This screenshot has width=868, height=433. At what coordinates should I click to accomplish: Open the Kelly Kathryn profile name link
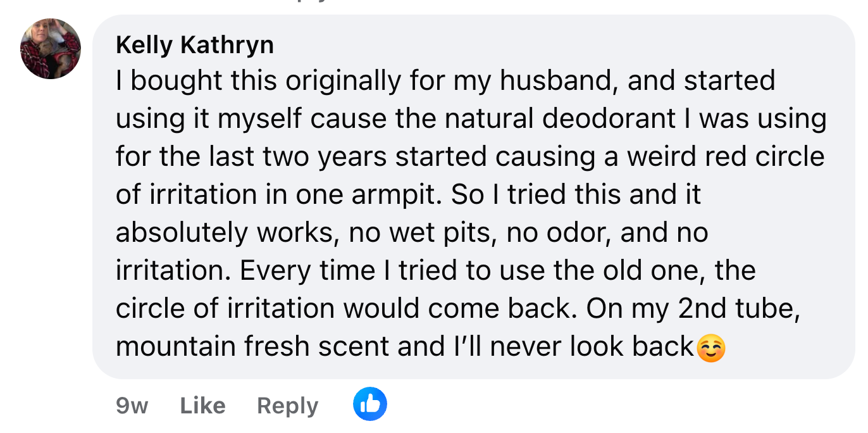[195, 45]
